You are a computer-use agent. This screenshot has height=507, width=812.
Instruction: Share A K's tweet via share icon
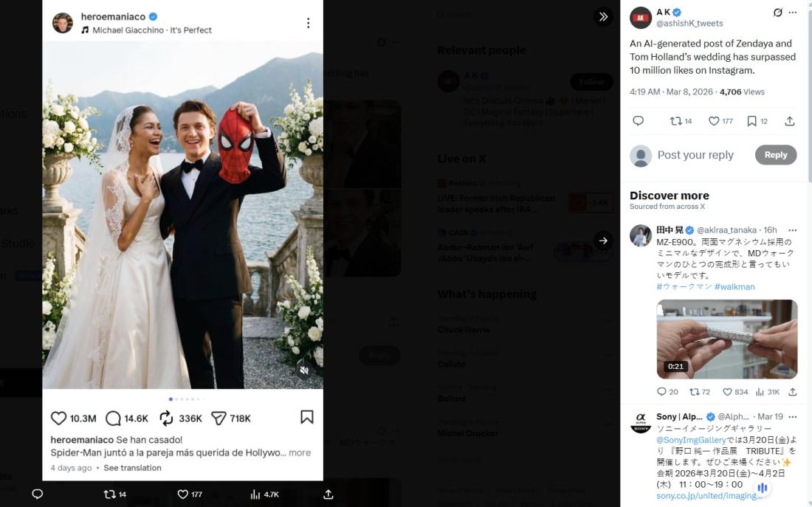[789, 121]
